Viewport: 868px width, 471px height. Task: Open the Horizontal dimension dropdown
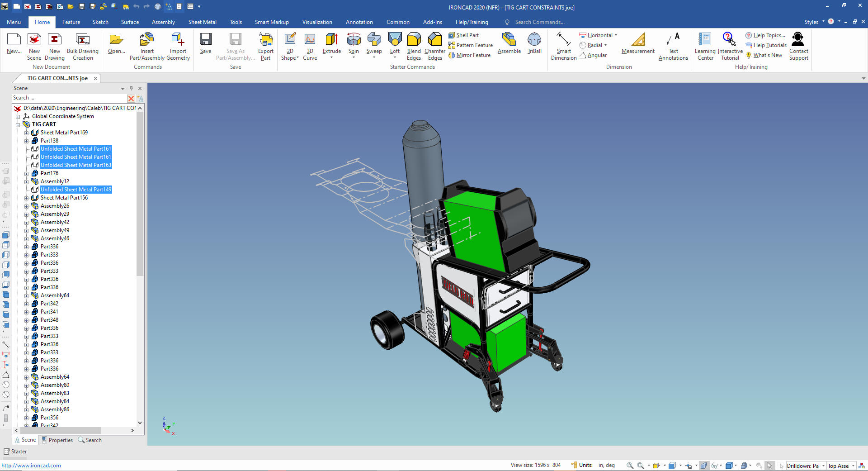pos(616,35)
